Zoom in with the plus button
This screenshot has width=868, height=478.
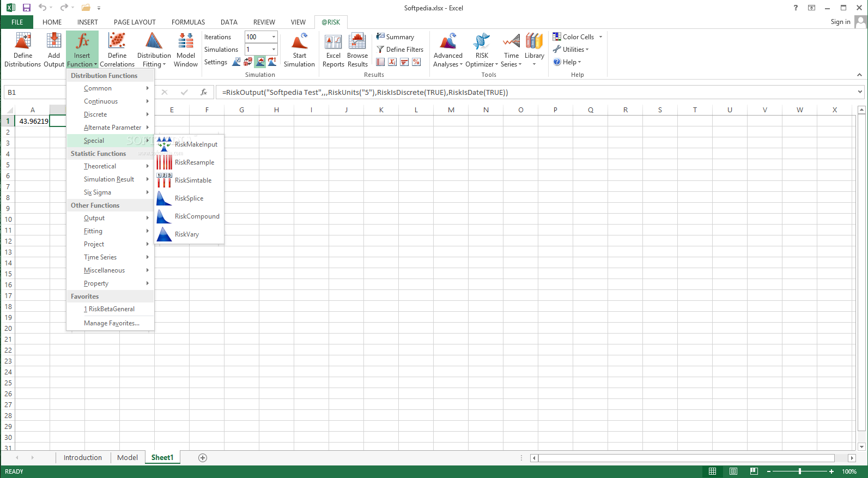click(831, 471)
